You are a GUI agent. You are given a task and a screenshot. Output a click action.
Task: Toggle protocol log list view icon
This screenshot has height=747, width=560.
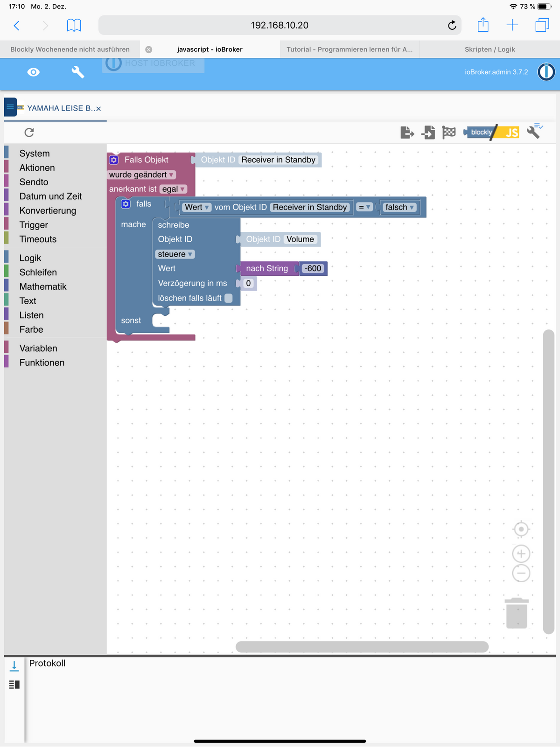[x=14, y=684]
